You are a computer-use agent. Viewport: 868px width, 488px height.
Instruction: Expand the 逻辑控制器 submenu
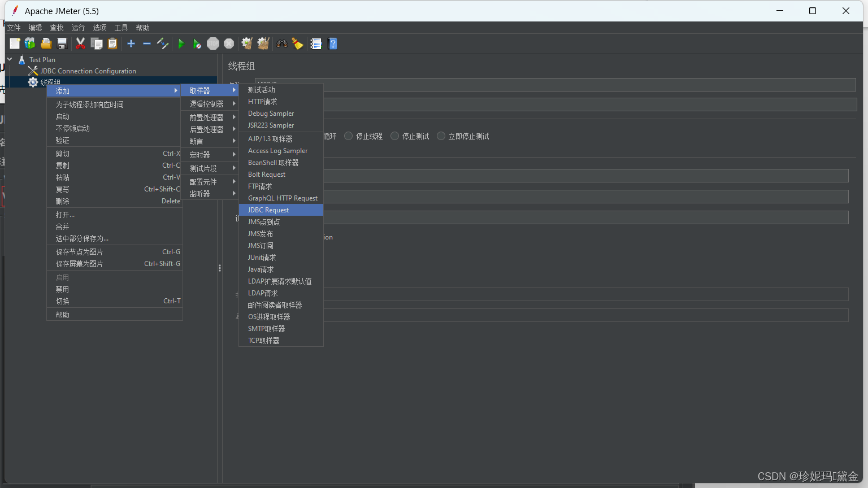click(x=210, y=104)
